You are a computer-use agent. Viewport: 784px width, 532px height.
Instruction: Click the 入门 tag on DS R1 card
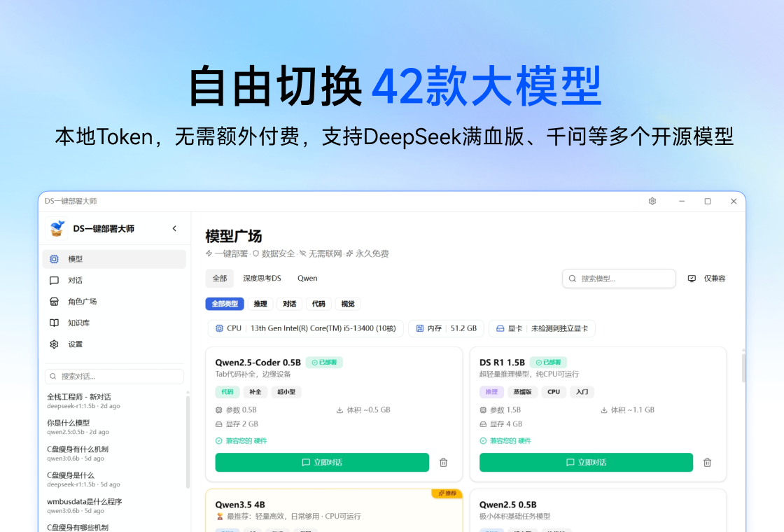click(x=582, y=392)
